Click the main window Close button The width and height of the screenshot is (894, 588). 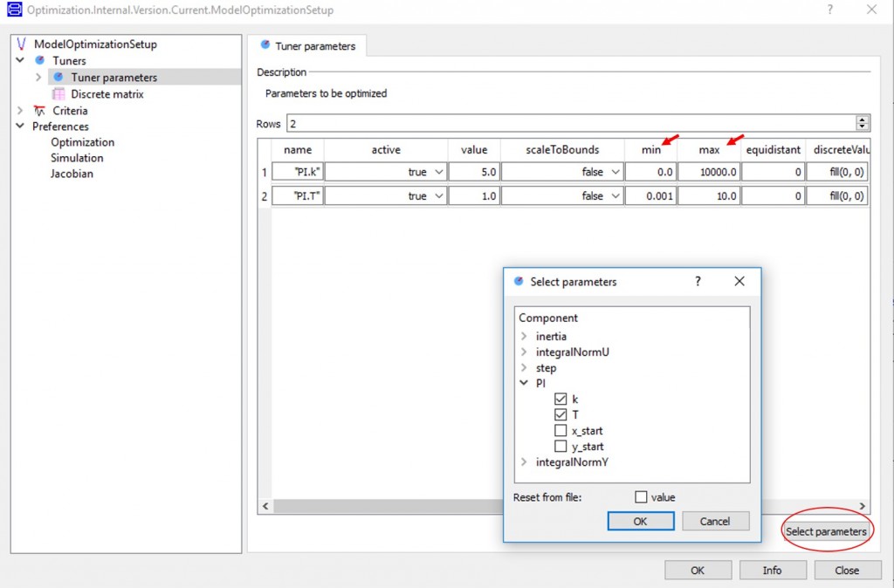[x=847, y=570]
